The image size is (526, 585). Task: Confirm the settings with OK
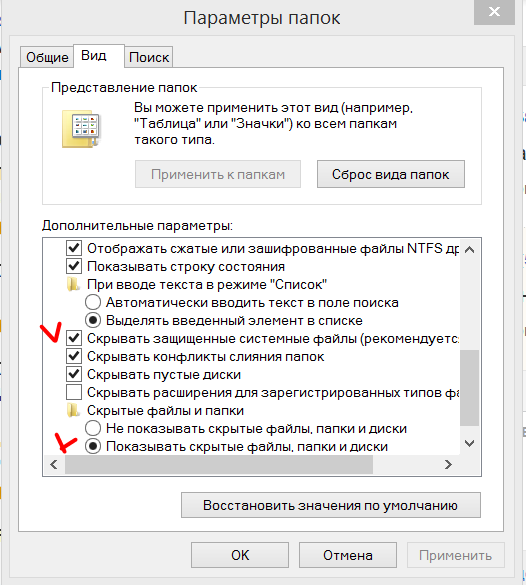[x=240, y=555]
